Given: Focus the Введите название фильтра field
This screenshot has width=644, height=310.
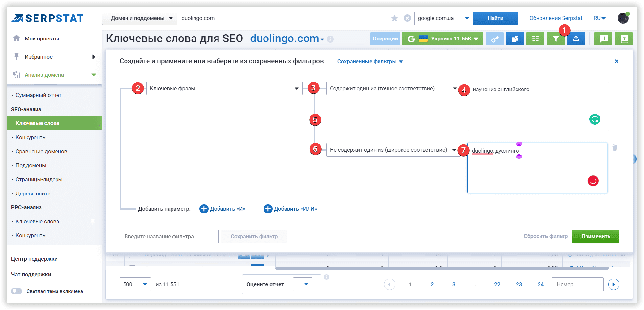Looking at the screenshot, I should click(x=169, y=236).
